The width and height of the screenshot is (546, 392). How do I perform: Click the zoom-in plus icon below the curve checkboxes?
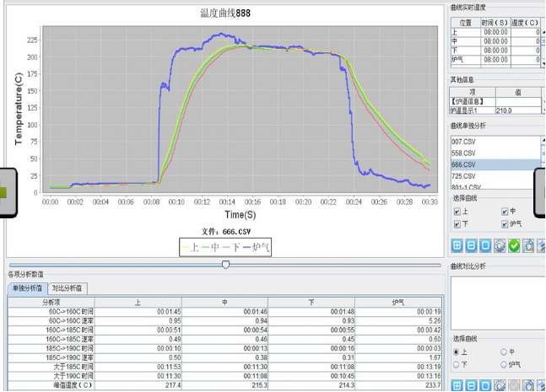457,246
